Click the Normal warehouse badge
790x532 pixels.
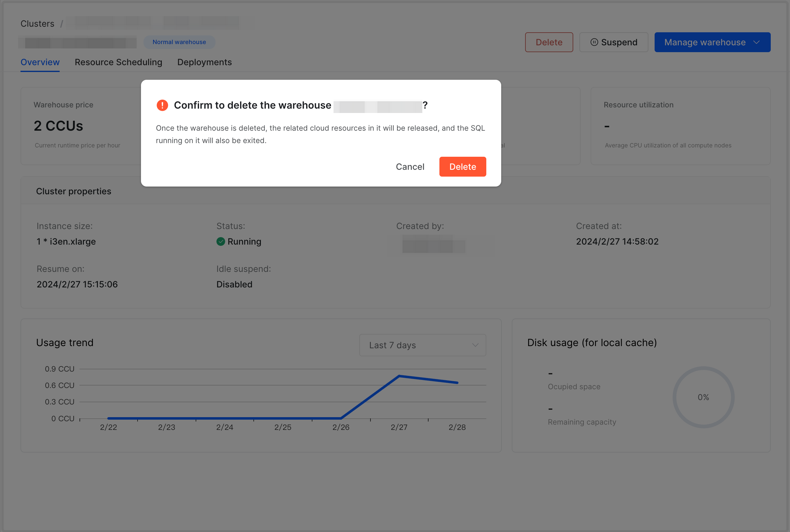pos(179,42)
